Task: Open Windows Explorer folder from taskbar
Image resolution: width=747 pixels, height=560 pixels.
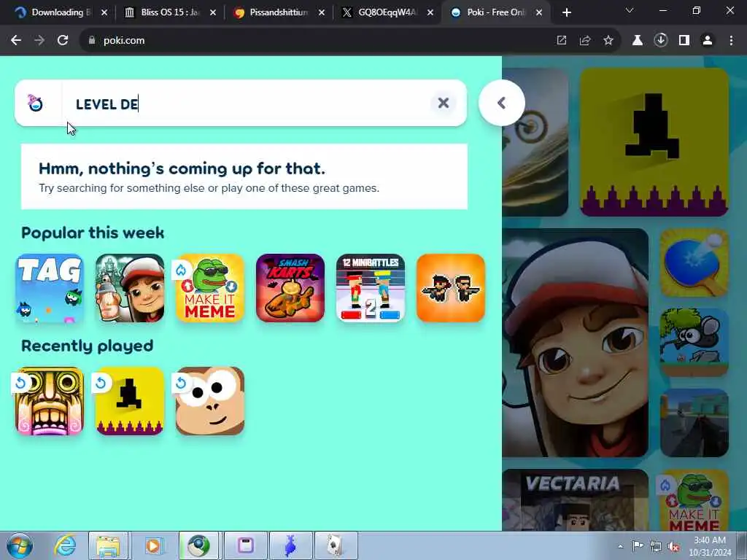Action: click(x=108, y=545)
